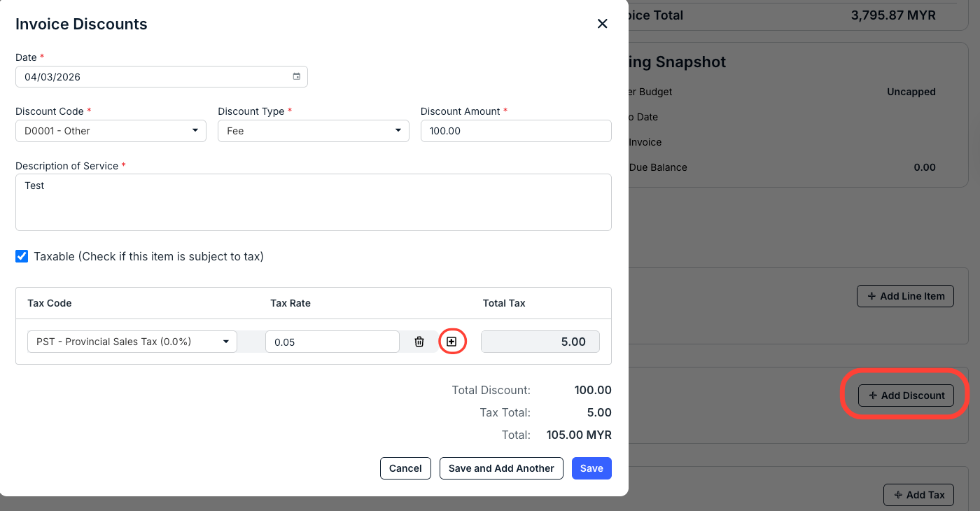Viewport: 980px width, 511px height.
Task: Open the calendar picker in Date field
Action: pyautogui.click(x=296, y=77)
